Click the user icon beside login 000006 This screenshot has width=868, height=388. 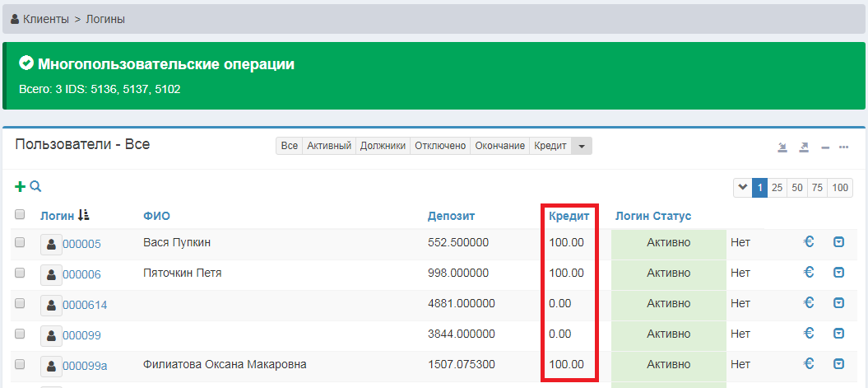pyautogui.click(x=51, y=273)
